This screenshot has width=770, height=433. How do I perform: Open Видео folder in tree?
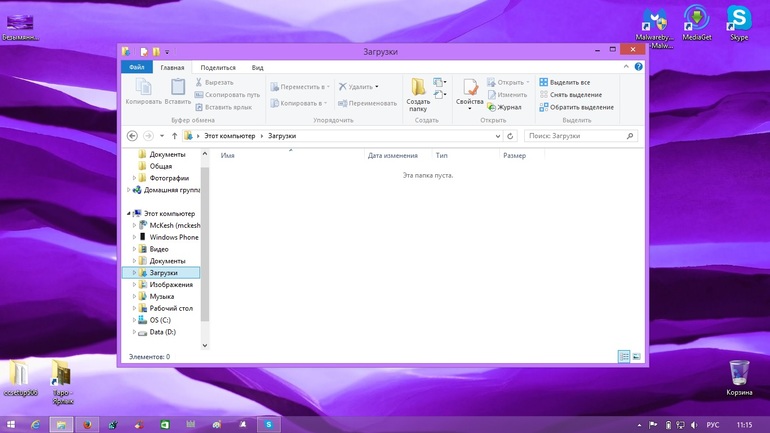coord(159,249)
